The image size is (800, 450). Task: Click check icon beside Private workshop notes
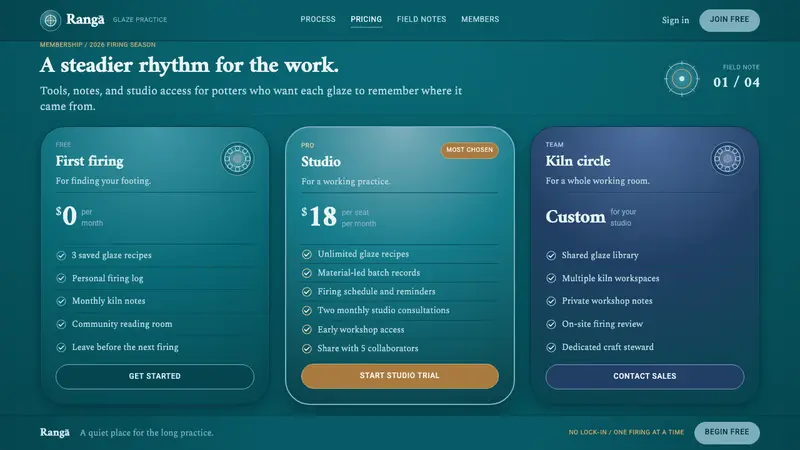[x=551, y=301]
